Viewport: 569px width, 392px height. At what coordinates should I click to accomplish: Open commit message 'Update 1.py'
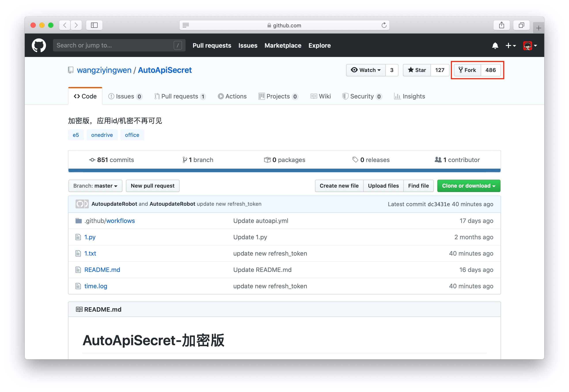point(250,237)
